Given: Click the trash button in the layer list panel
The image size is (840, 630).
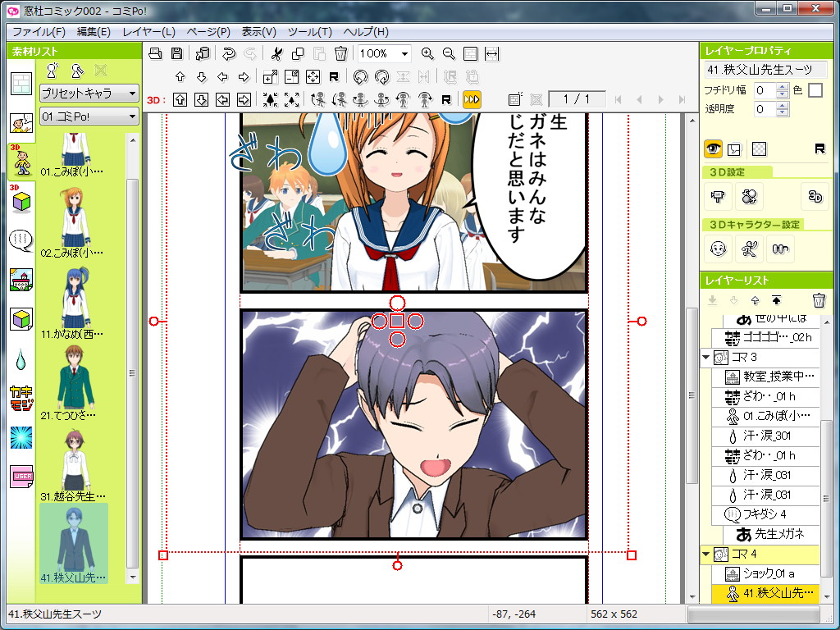Looking at the screenshot, I should [x=819, y=300].
